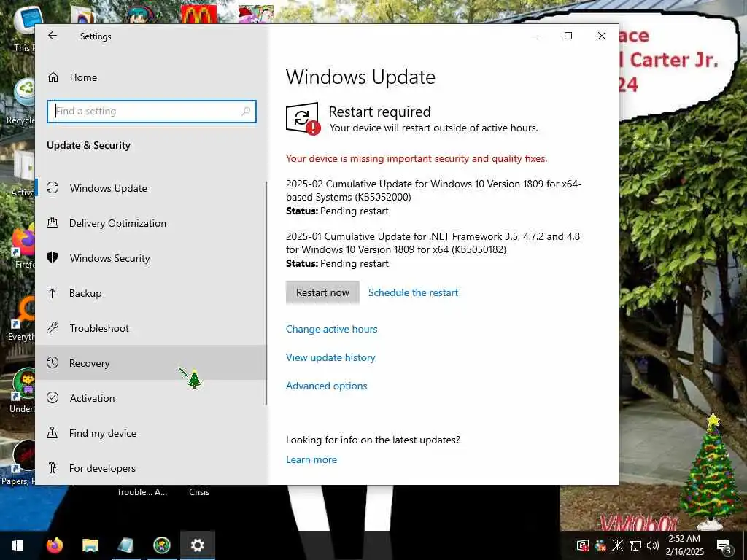
Task: Open Change active hours link
Action: pos(332,329)
